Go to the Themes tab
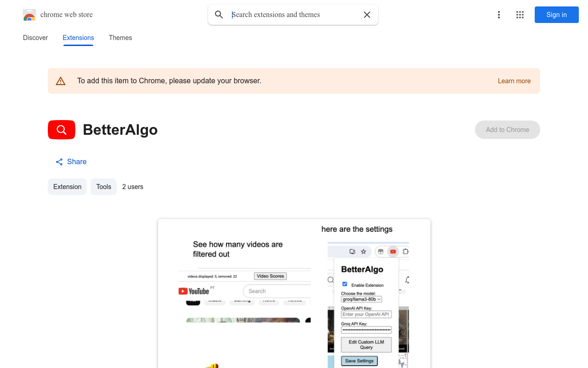588x368 pixels. click(x=120, y=38)
